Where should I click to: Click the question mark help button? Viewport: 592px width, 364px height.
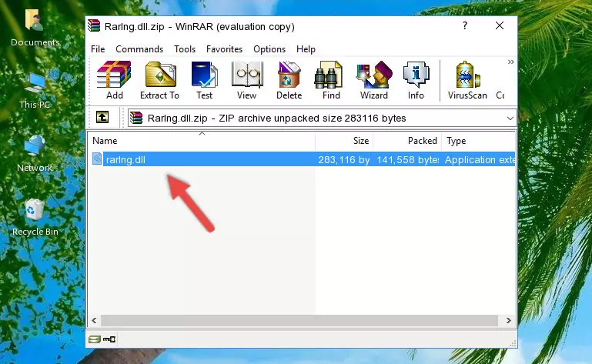[465, 25]
